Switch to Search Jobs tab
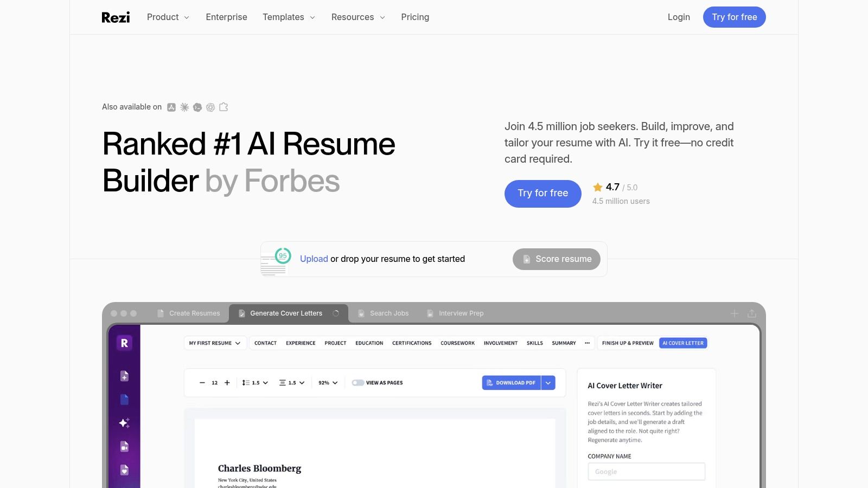The image size is (868, 488). tap(384, 313)
